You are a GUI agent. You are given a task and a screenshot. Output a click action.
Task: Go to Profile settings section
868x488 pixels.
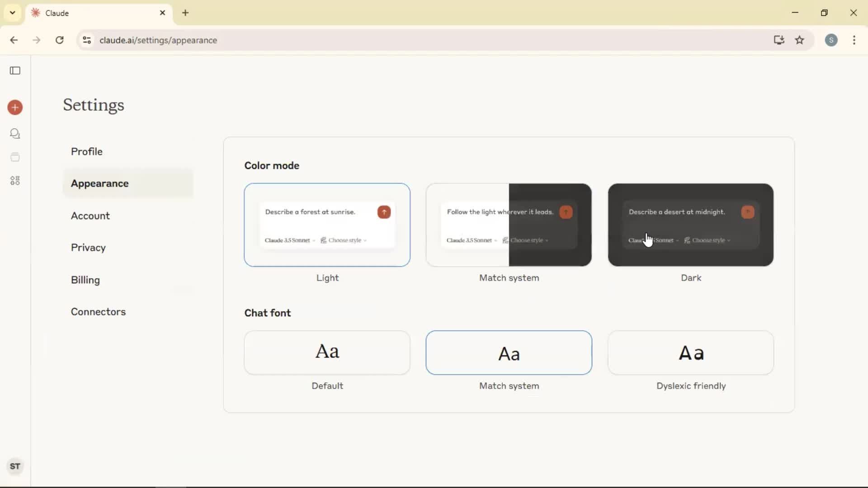[x=87, y=151]
